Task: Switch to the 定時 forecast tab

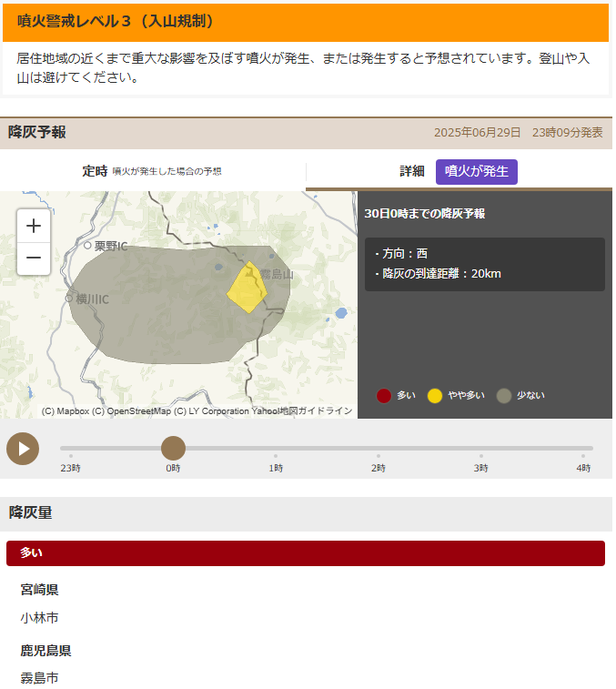Action: coord(152,171)
